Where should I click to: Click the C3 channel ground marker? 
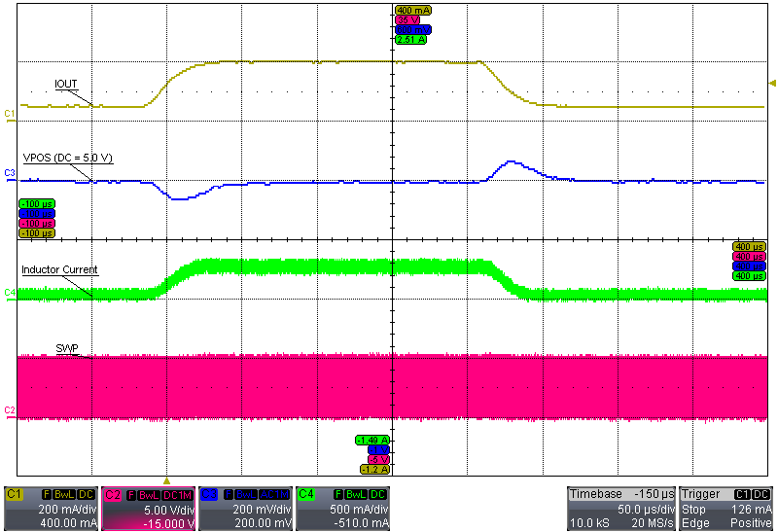pos(9,173)
